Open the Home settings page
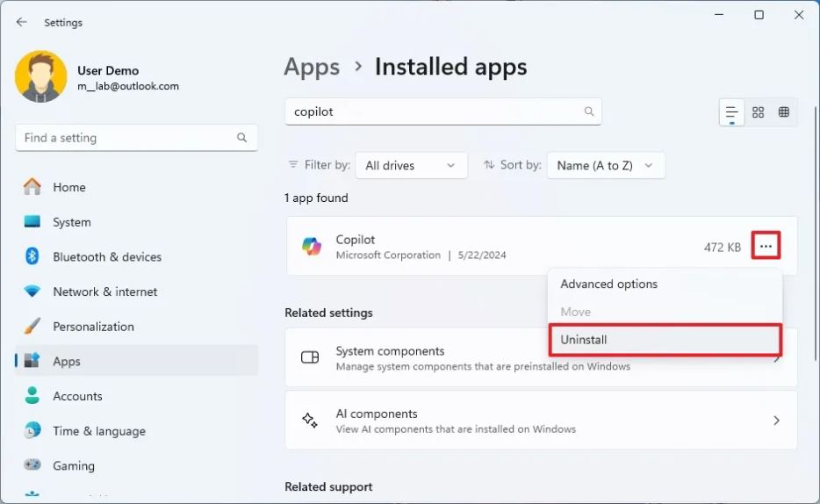This screenshot has width=820, height=504. point(136,187)
